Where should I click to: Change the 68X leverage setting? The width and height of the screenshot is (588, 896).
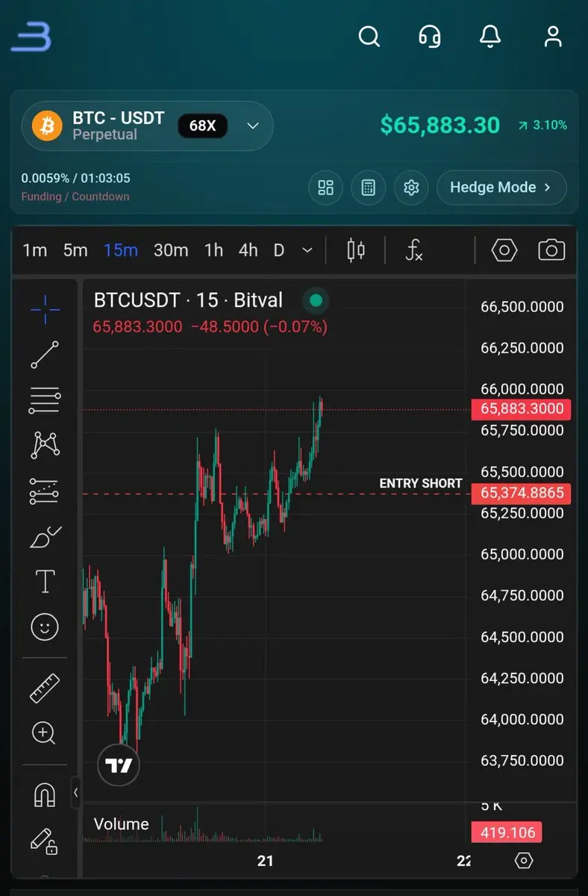point(202,125)
